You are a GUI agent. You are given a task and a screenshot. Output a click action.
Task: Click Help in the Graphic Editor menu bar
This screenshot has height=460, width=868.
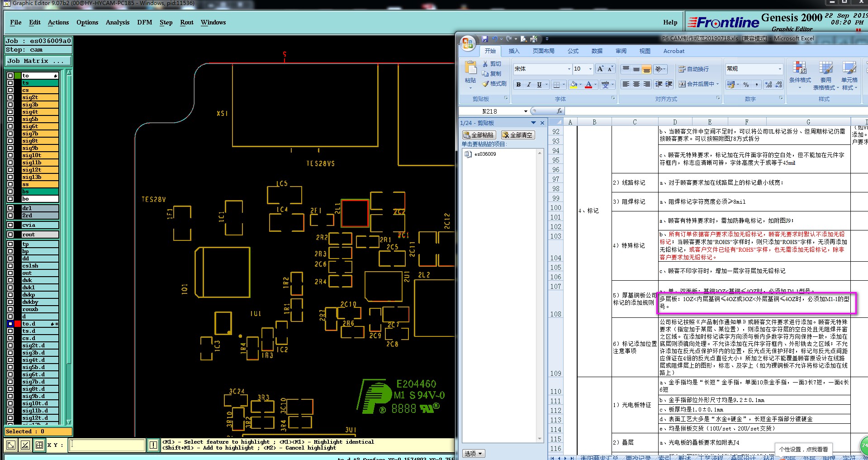(670, 22)
